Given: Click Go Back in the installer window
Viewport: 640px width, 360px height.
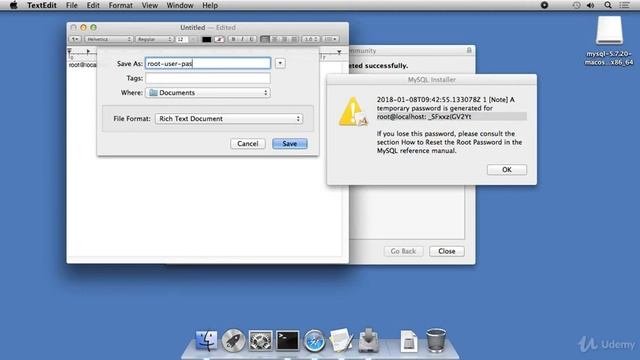Looking at the screenshot, I should click(x=403, y=251).
